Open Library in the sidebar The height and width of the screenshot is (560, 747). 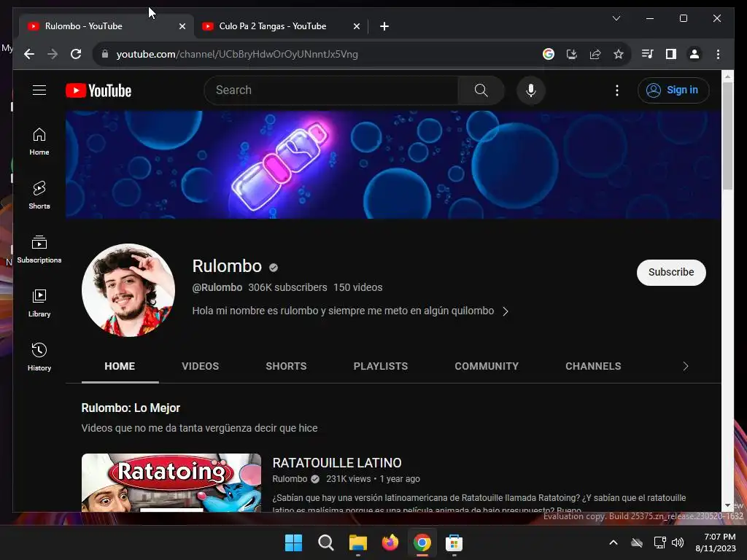[x=39, y=303]
